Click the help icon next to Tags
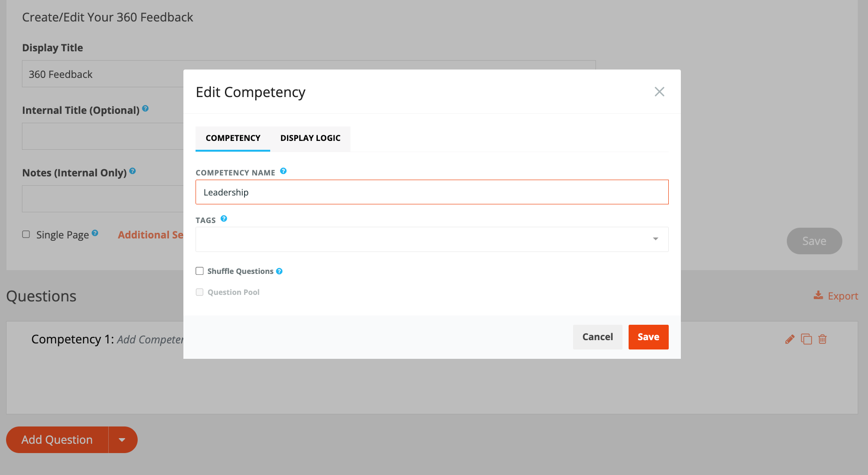The width and height of the screenshot is (868, 475). point(224,218)
